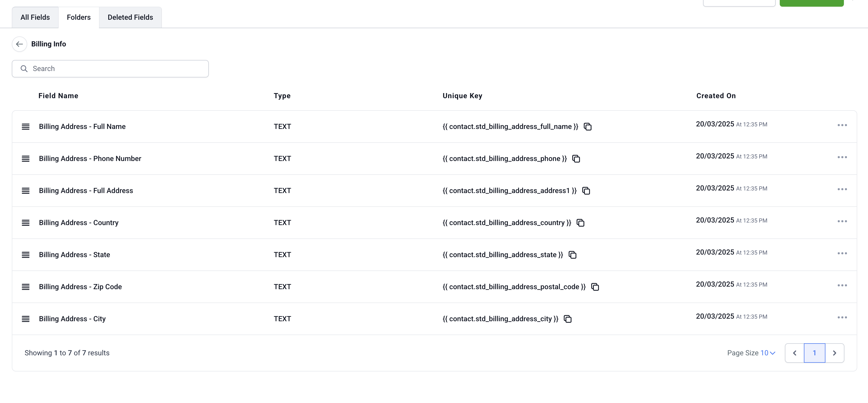Open more options for State row

[842, 253]
